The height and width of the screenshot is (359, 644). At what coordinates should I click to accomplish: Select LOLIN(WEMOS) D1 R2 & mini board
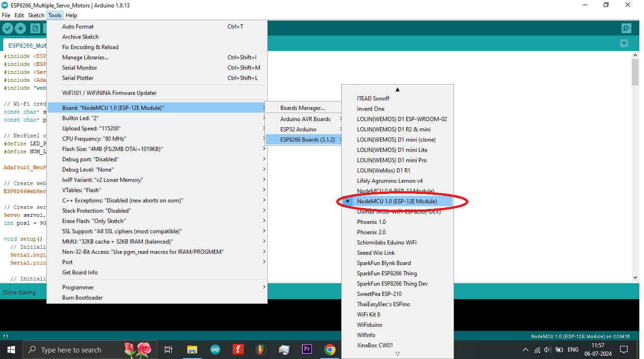pos(397,129)
